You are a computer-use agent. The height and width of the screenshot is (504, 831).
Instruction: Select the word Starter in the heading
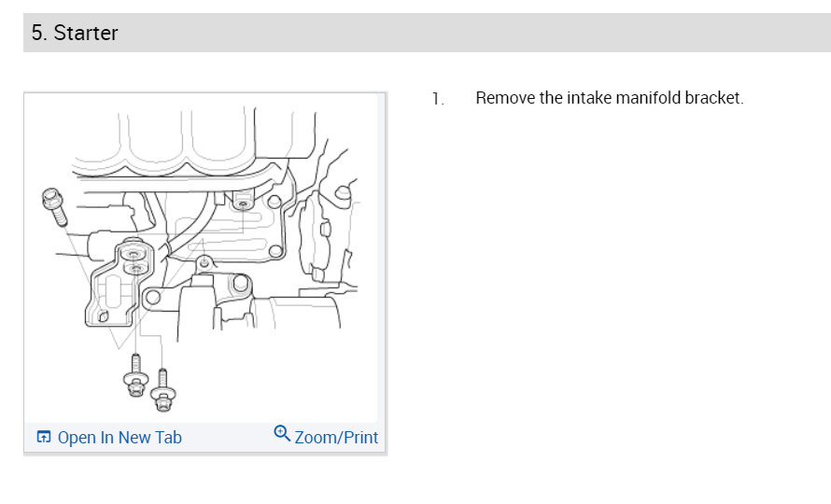(x=86, y=33)
